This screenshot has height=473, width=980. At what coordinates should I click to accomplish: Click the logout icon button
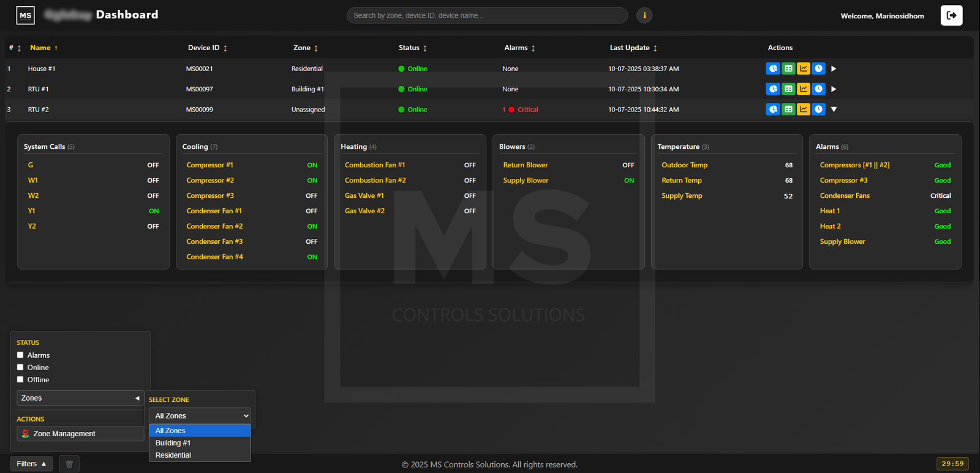(x=951, y=15)
